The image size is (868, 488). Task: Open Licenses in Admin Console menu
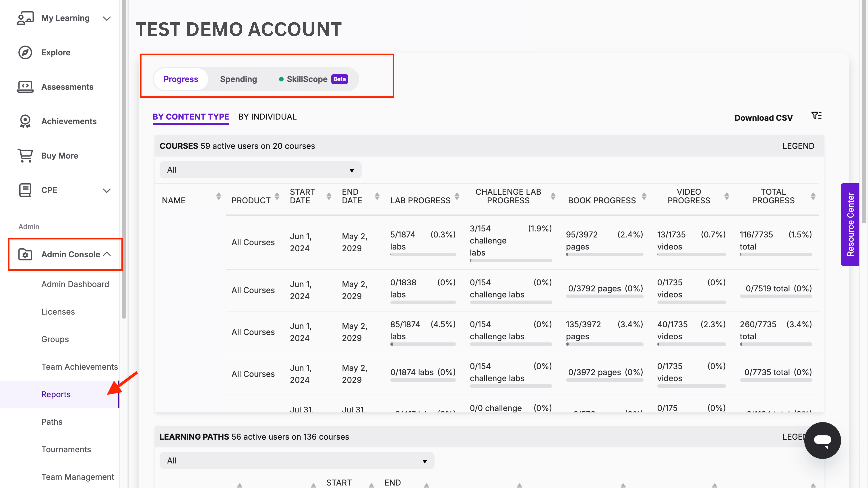58,312
